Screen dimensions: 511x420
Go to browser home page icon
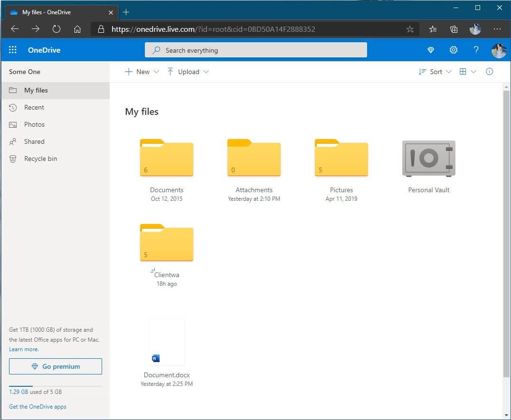[x=77, y=29]
